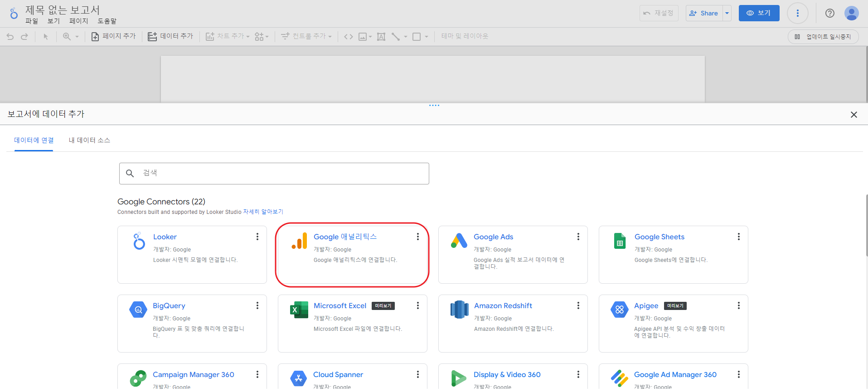Select the Display & Video 360 connector

(507, 375)
